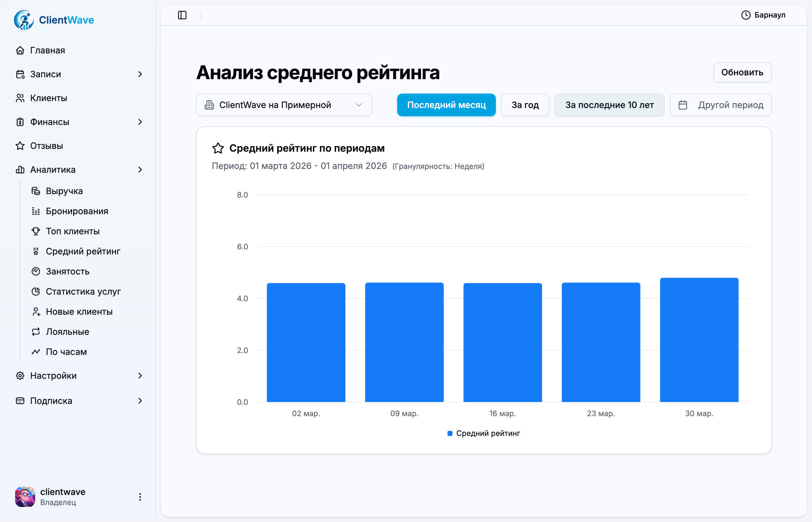
Task: Select the Последний месяц period
Action: (446, 105)
